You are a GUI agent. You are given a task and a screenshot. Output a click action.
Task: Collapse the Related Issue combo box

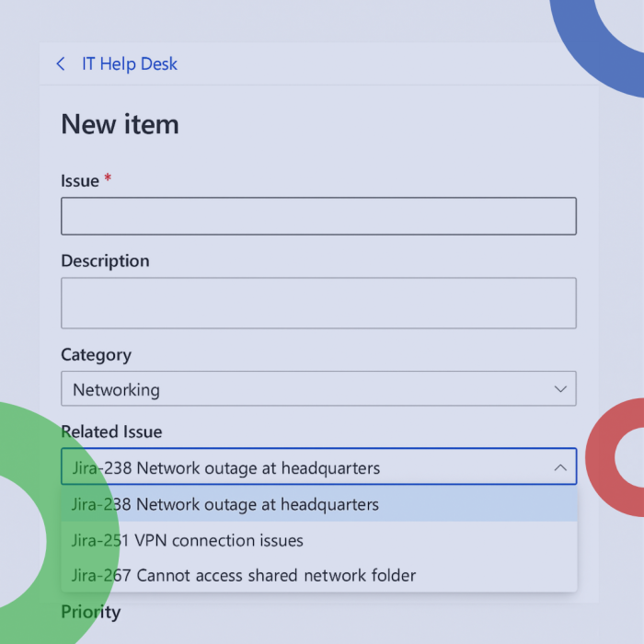pyautogui.click(x=318, y=466)
